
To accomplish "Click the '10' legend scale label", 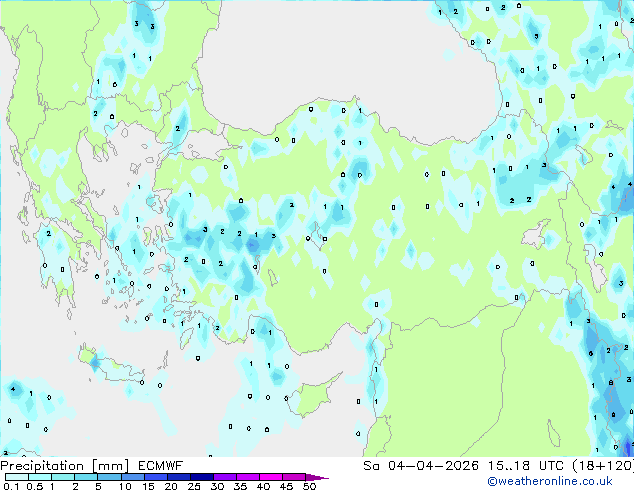I will pos(125,486).
